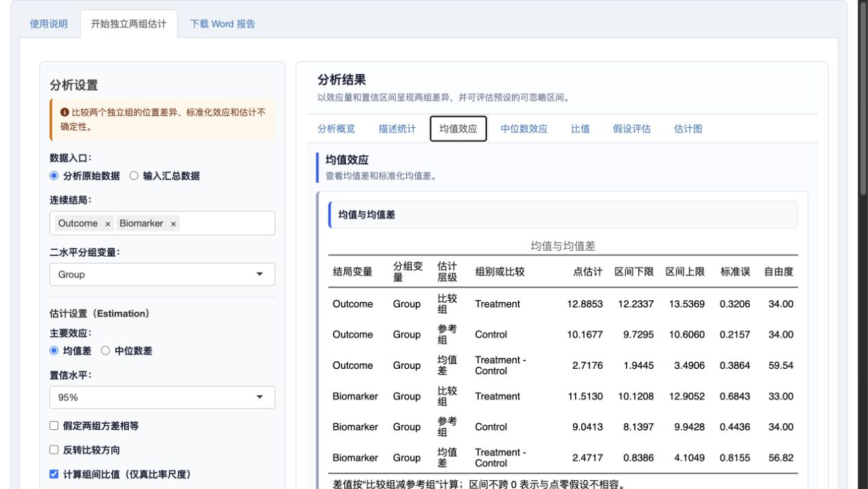Open the 置信水平 95% dropdown
Viewport: 868px width, 489px height.
click(162, 397)
